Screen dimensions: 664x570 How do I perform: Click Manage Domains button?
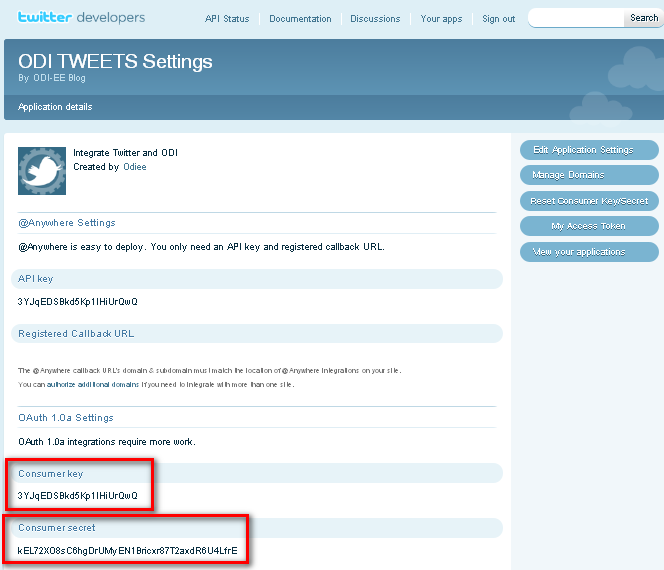589,175
